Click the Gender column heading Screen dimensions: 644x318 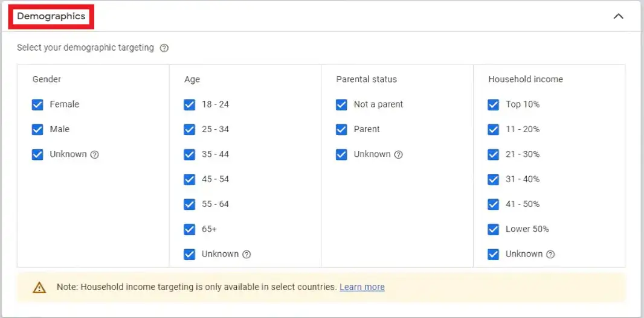pos(47,79)
